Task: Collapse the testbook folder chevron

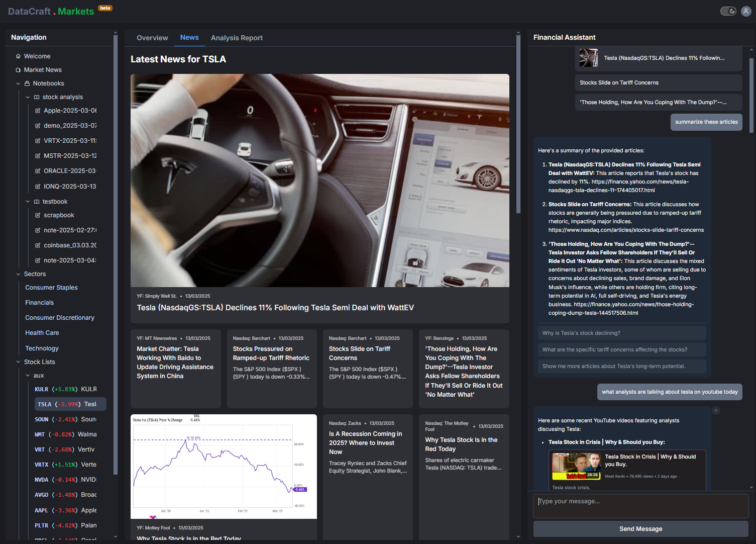Action: pyautogui.click(x=28, y=202)
